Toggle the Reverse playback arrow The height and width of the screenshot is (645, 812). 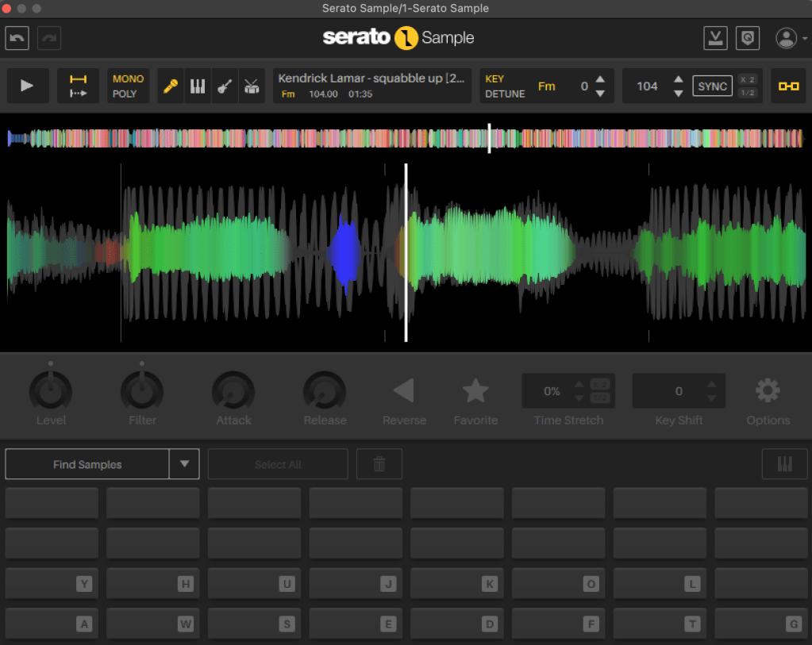point(404,390)
